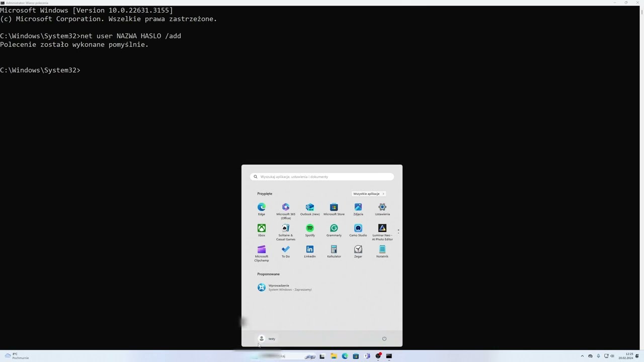
Task: Open the testy user account menu
Action: coord(267,339)
